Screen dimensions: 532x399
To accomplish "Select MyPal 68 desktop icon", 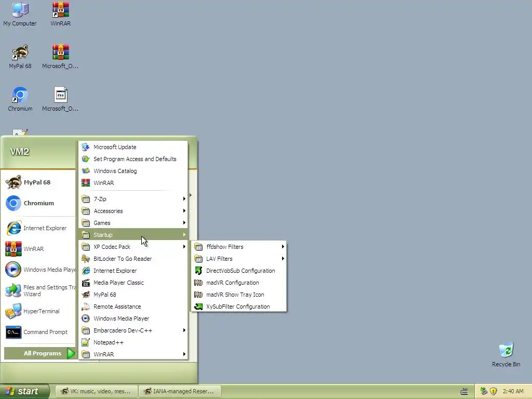I will [20, 57].
